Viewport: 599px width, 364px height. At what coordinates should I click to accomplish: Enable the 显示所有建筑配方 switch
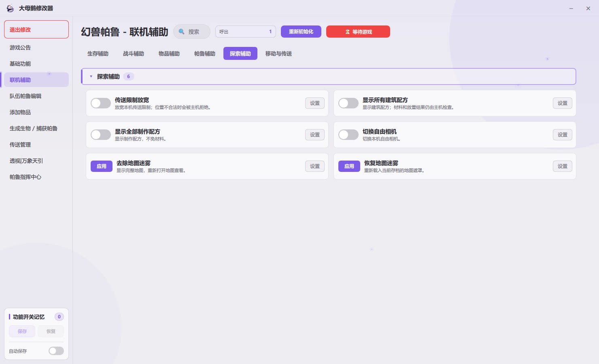point(348,103)
